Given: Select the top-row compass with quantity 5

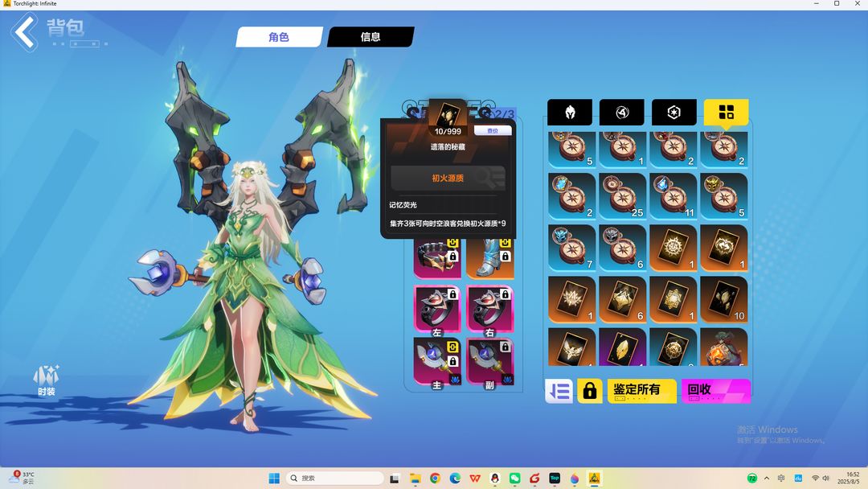Looking at the screenshot, I should (572, 150).
